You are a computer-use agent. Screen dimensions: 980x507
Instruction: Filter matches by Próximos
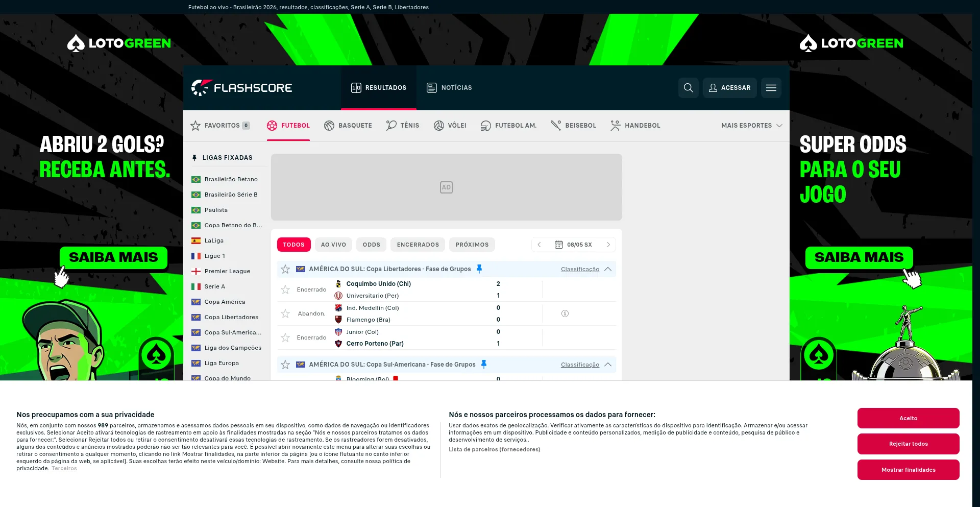pyautogui.click(x=472, y=245)
